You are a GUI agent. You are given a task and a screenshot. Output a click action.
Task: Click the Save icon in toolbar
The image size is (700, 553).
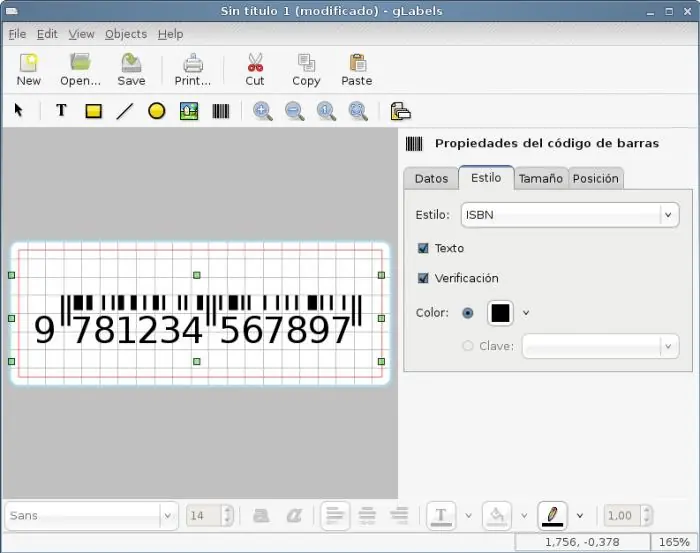tap(131, 63)
